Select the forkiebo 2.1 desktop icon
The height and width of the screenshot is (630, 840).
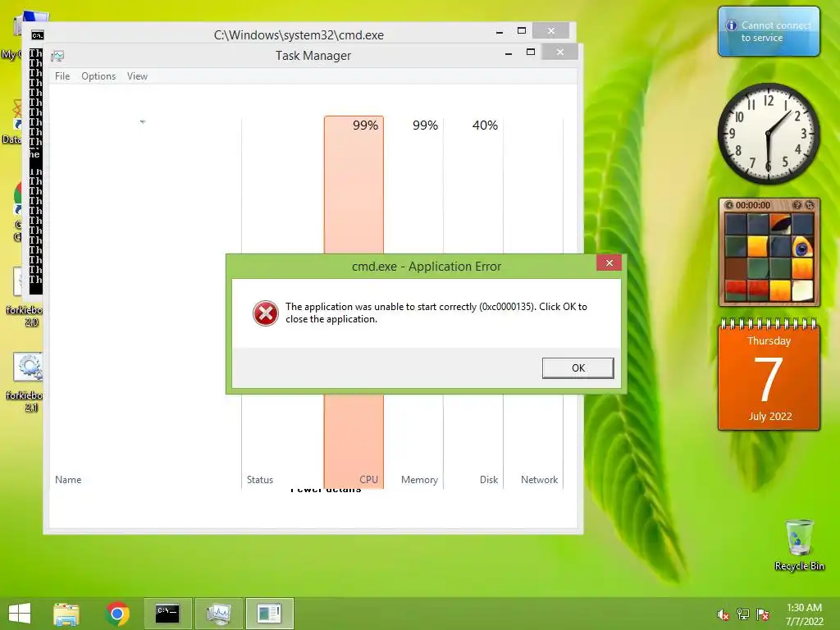click(24, 382)
